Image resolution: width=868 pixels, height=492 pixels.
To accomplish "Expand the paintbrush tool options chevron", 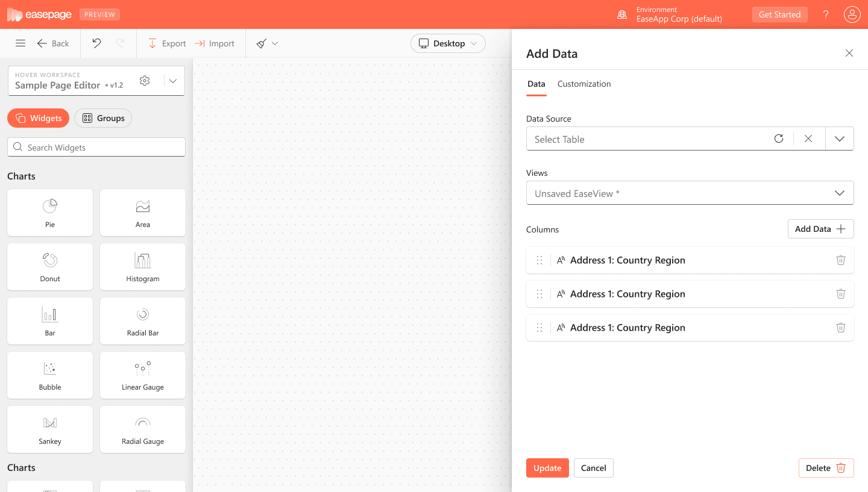I will [x=275, y=43].
